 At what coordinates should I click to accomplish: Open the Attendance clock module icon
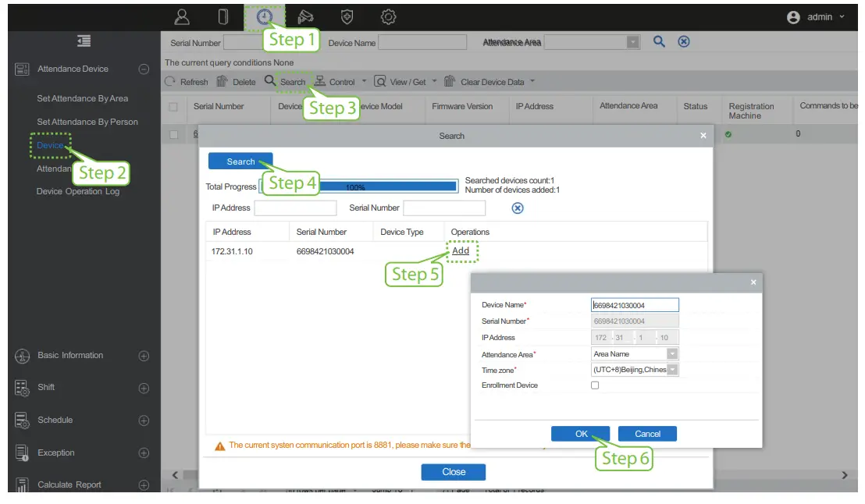click(x=265, y=17)
